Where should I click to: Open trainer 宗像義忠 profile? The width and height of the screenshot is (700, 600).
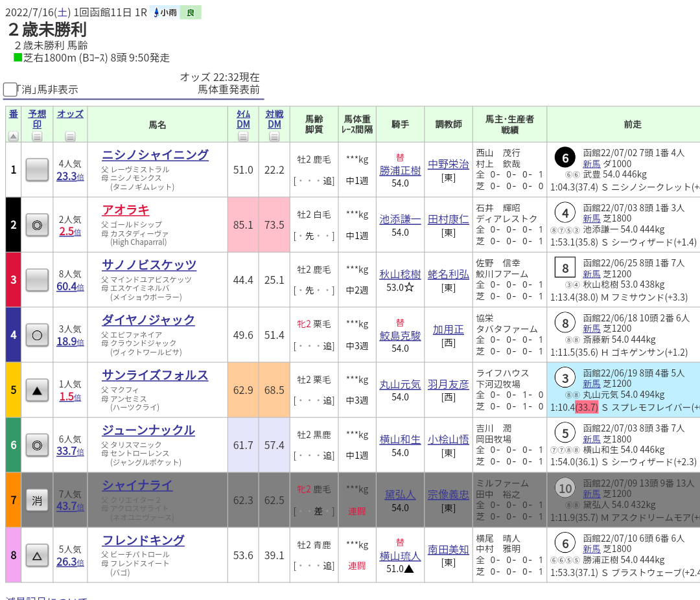coord(449,494)
